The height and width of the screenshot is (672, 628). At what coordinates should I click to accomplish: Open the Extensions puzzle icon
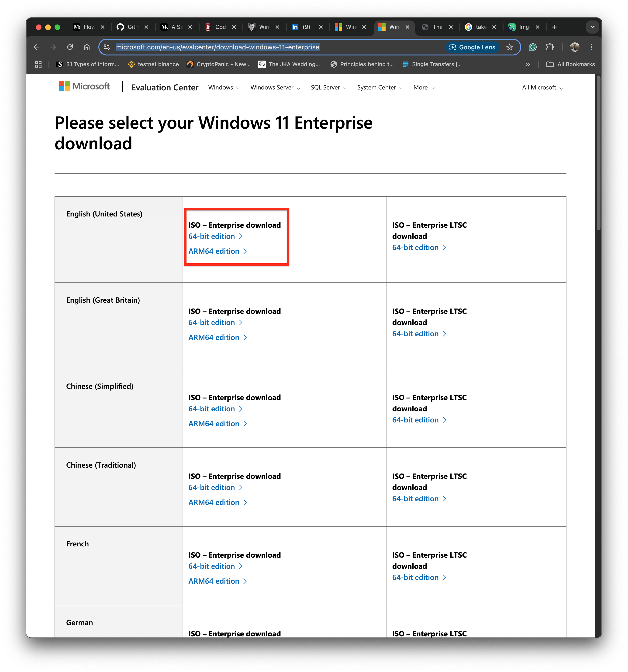(550, 47)
